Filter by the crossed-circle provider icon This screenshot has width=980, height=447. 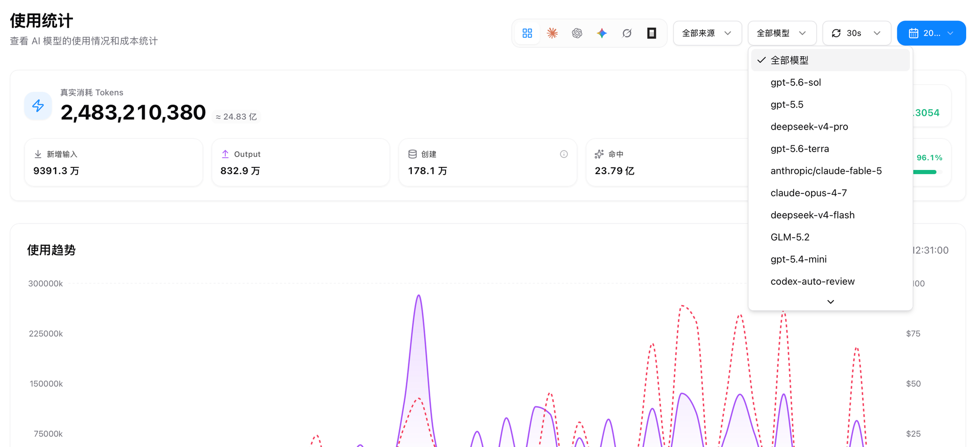click(627, 33)
